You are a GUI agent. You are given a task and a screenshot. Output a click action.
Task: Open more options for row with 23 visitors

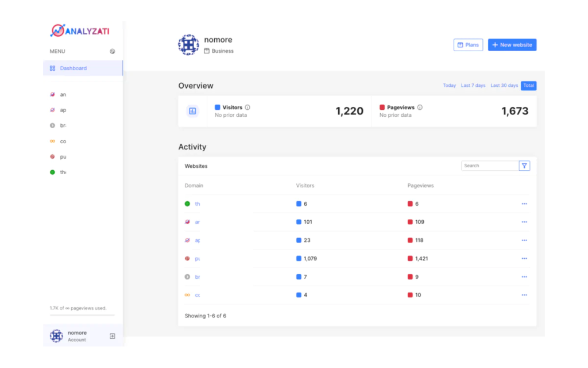tap(524, 240)
